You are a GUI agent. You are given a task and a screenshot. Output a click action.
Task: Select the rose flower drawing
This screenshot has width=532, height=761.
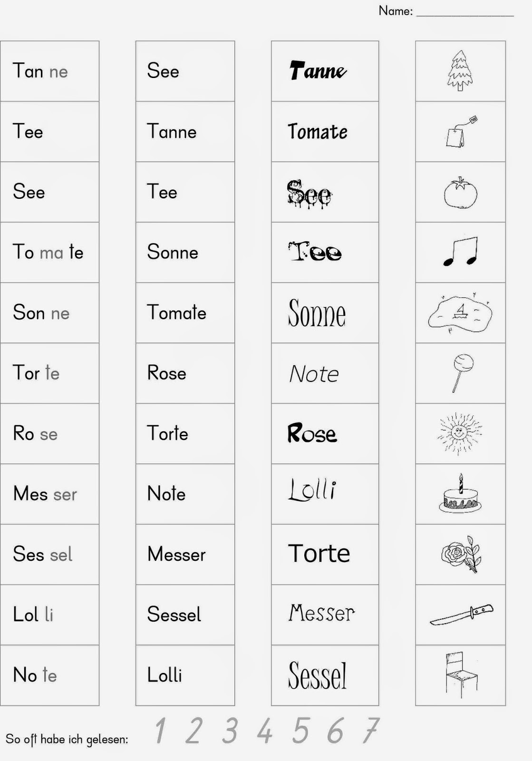461,554
